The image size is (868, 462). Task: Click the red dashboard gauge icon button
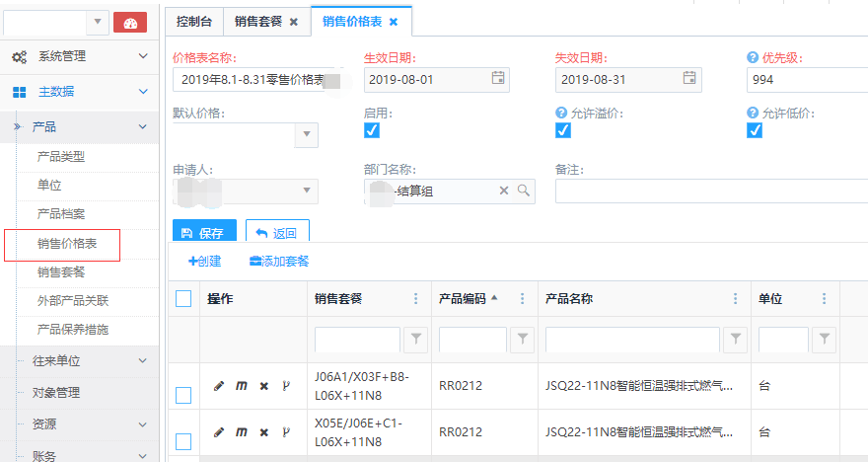tap(130, 22)
